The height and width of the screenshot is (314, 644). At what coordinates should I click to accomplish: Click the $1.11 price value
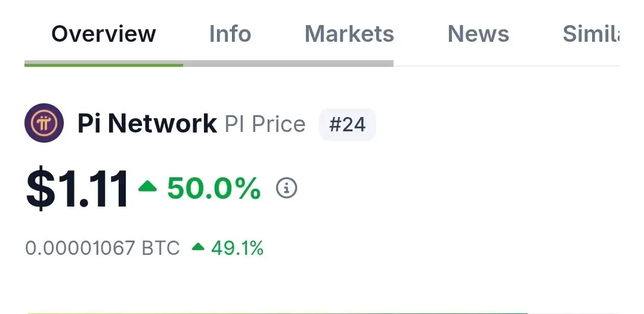tap(77, 189)
